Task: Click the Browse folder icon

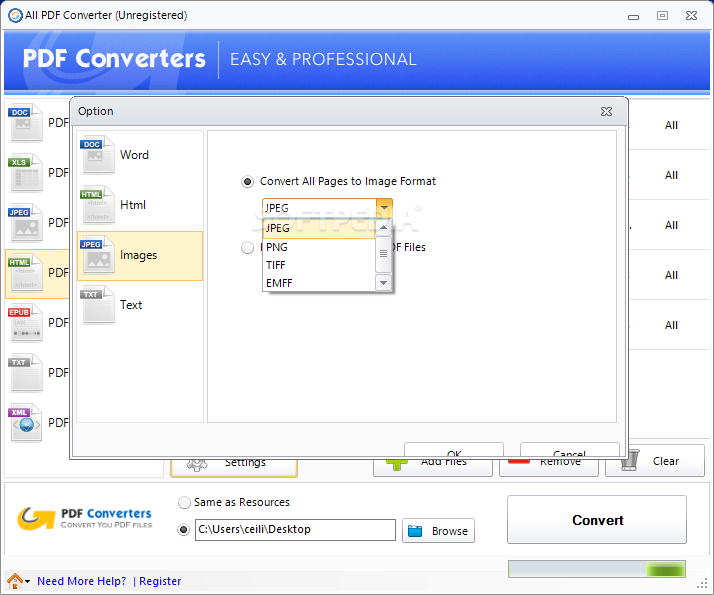Action: click(x=415, y=531)
